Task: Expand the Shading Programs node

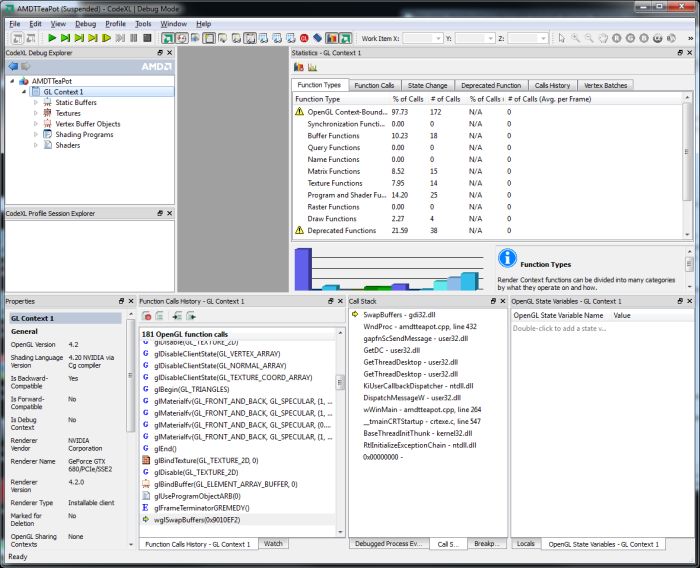Action: click(x=36, y=134)
